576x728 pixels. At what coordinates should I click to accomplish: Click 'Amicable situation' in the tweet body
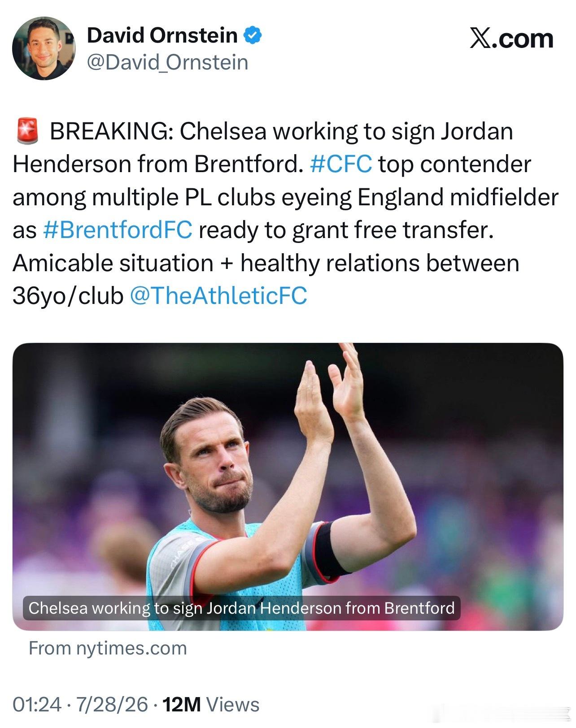113,263
